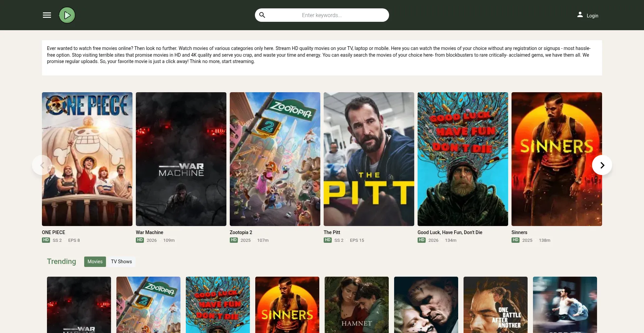Click the Zootopia 2 title link
This screenshot has width=644, height=333.
pos(241,232)
